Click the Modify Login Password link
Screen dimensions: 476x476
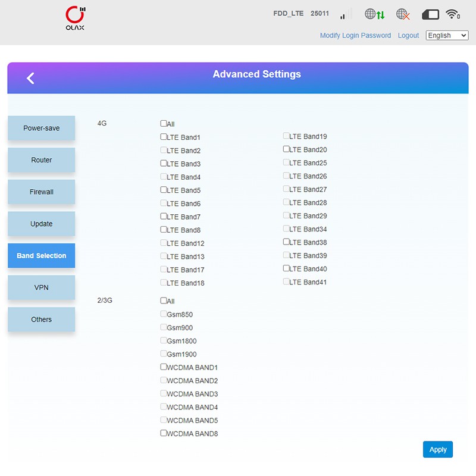coord(355,36)
